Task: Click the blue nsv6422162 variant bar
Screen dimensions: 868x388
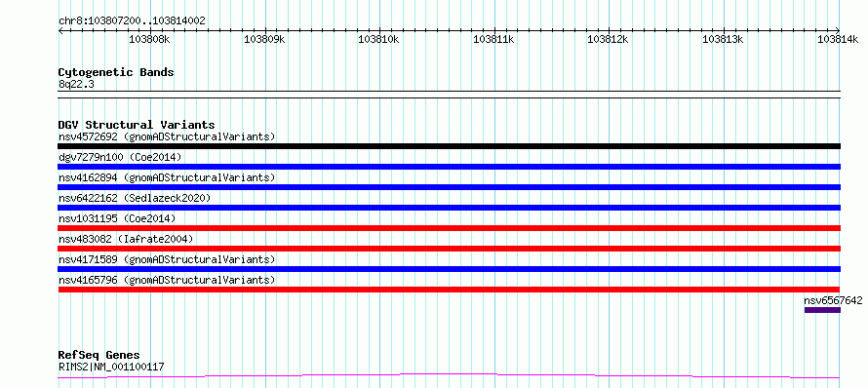Action: click(x=449, y=208)
